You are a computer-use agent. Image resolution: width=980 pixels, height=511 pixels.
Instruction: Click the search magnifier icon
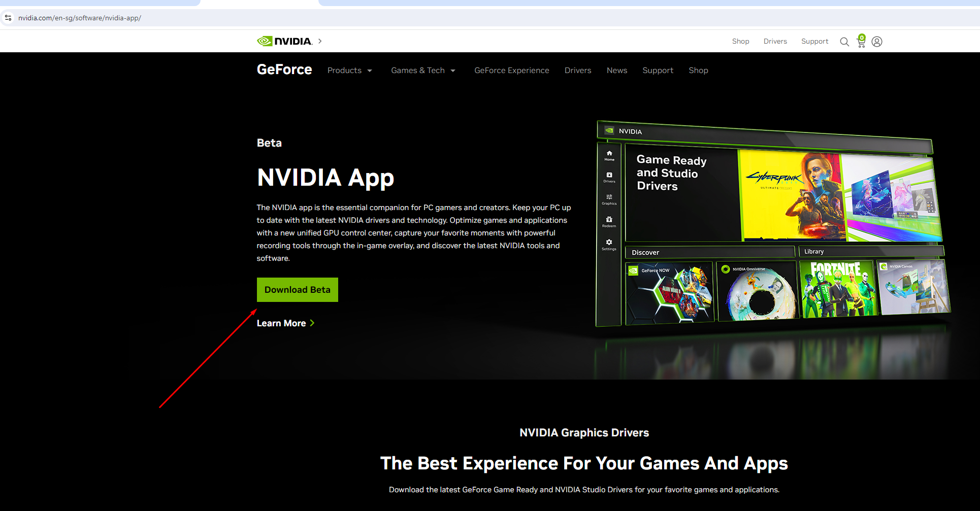tap(844, 42)
